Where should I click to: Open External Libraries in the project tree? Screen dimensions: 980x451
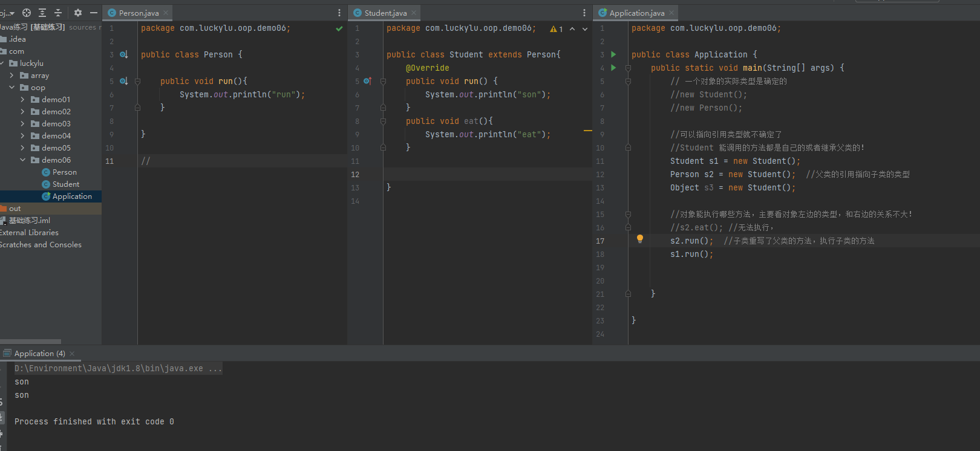pyautogui.click(x=29, y=233)
